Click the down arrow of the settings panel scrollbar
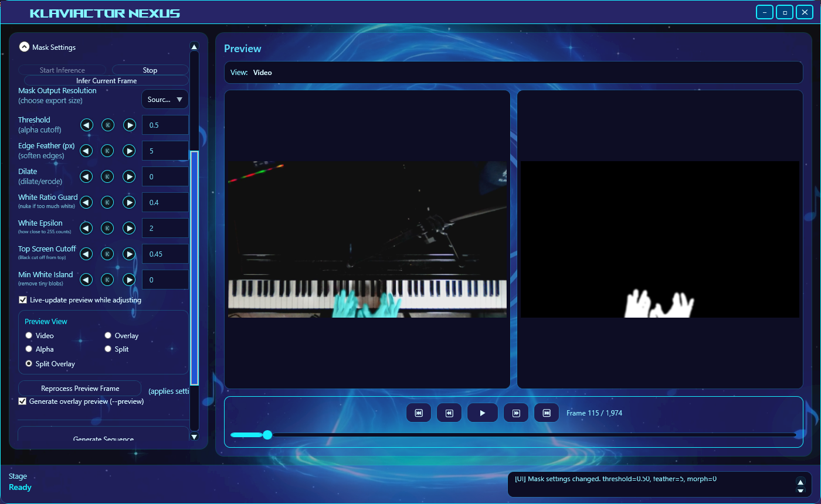 (194, 437)
